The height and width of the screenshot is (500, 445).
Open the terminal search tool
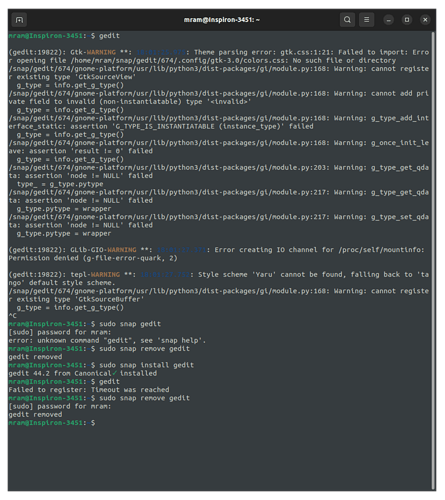click(x=347, y=20)
